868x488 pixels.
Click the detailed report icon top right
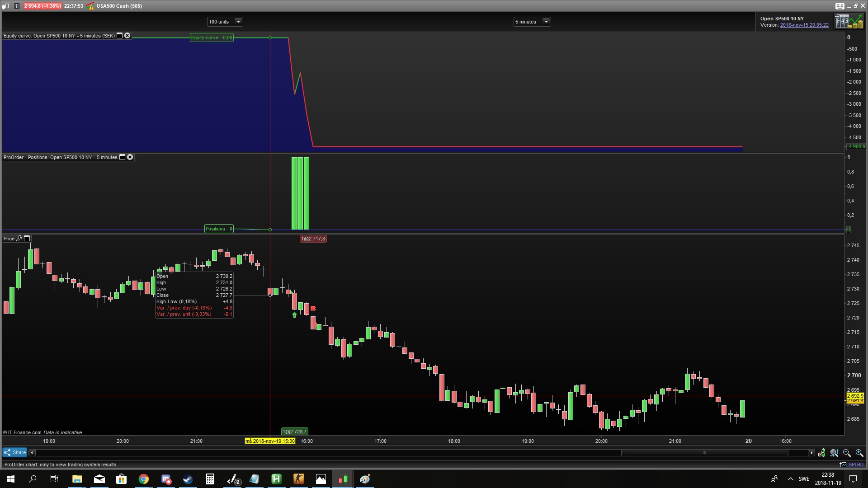[849, 21]
